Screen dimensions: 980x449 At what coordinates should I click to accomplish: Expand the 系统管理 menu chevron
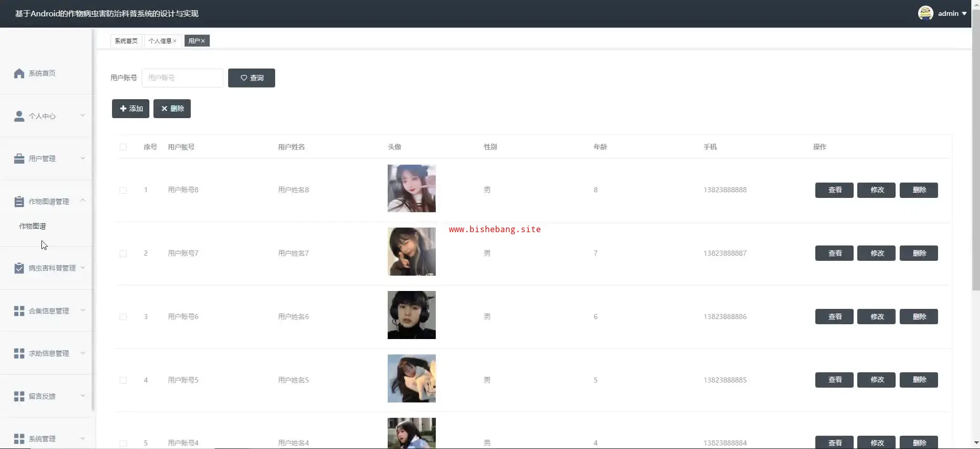pyautogui.click(x=83, y=438)
